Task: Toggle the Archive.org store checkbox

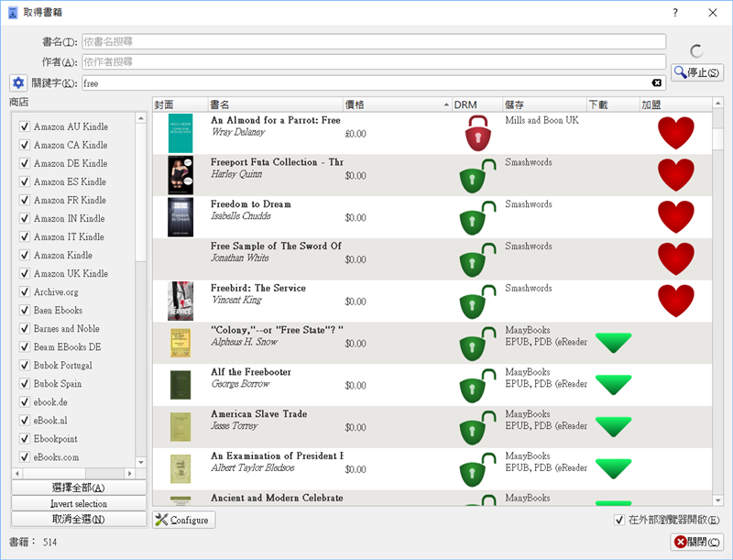Action: tap(24, 291)
